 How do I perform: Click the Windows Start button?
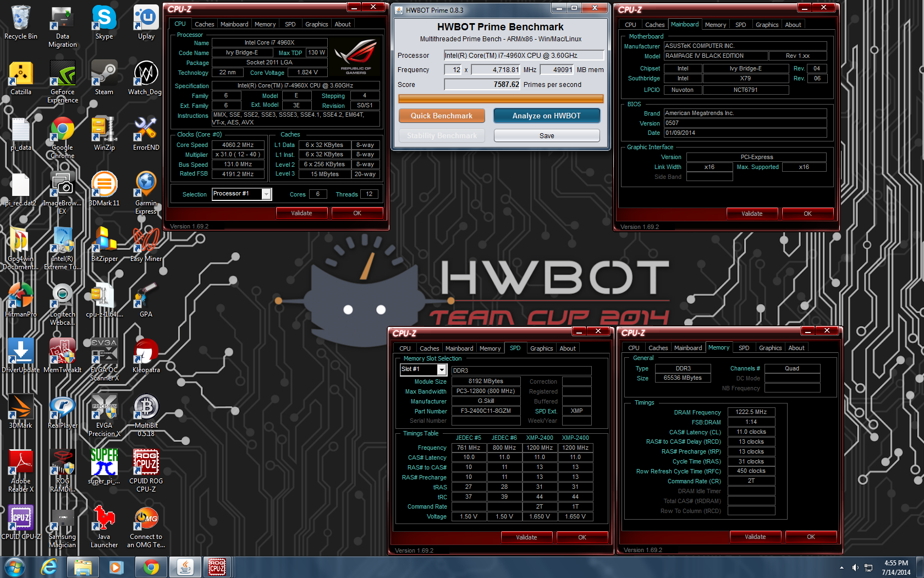tap(15, 567)
